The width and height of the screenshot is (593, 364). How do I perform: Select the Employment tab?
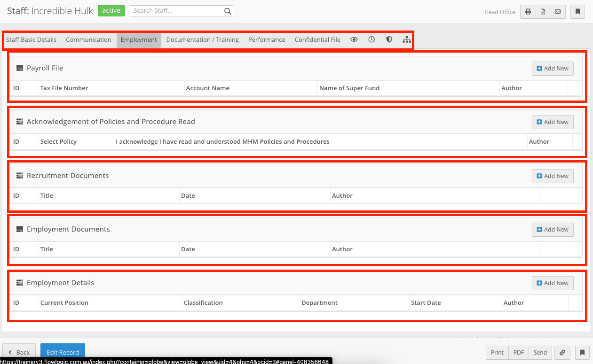pyautogui.click(x=139, y=39)
